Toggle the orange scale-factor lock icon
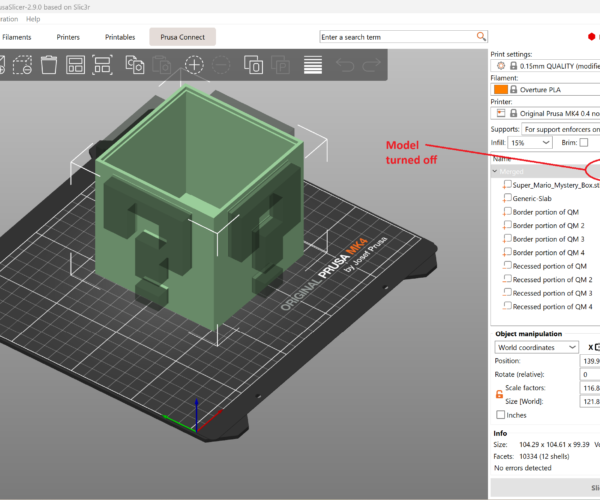Screen dimensions: 600x500 [x=499, y=394]
